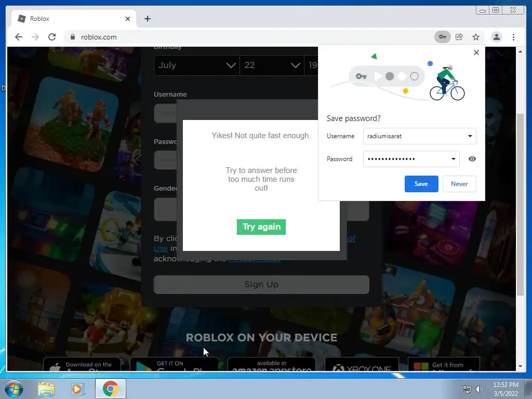Open the saved passwords key icon

click(443, 37)
